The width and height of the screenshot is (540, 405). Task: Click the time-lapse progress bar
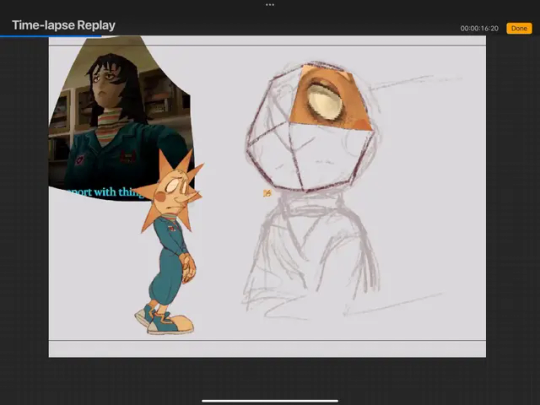270,36
